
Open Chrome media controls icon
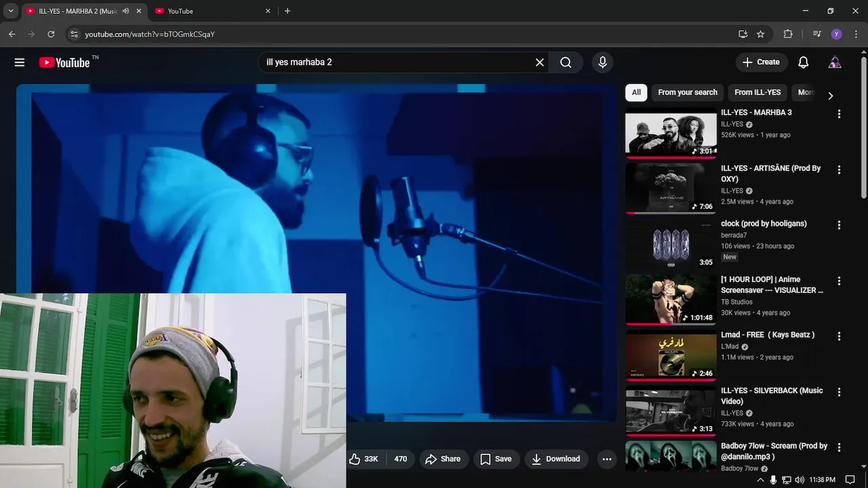click(816, 34)
